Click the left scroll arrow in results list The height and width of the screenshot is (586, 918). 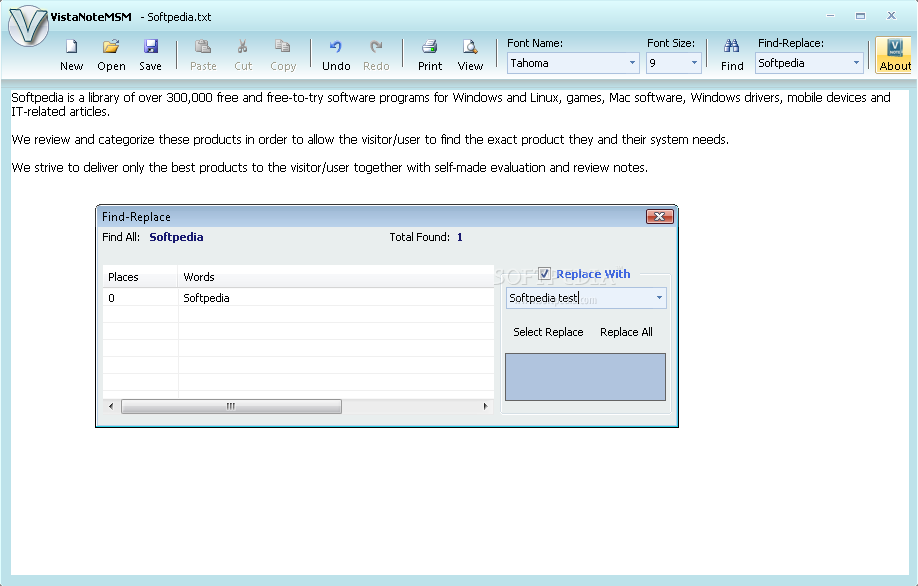tap(111, 406)
